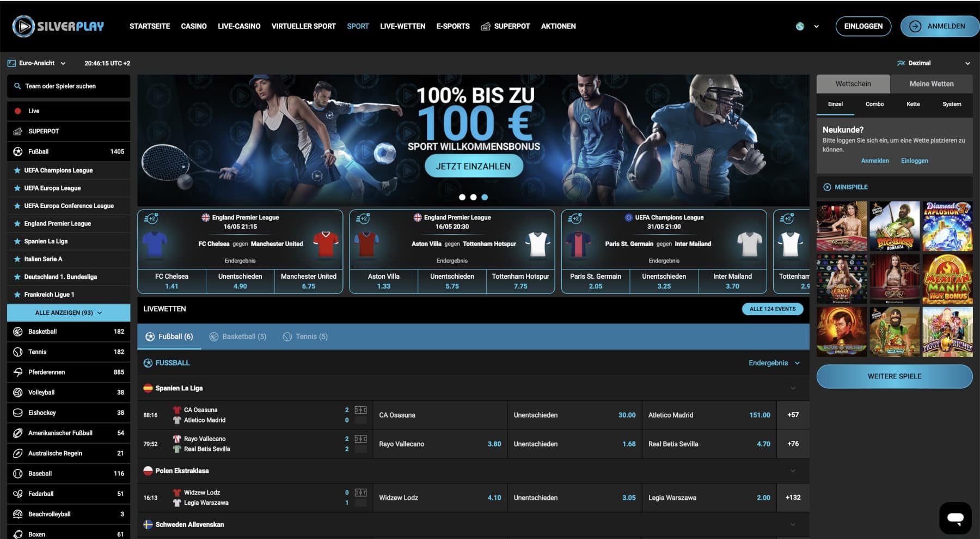Open the globe language icon
The height and width of the screenshot is (539, 980).
(800, 26)
